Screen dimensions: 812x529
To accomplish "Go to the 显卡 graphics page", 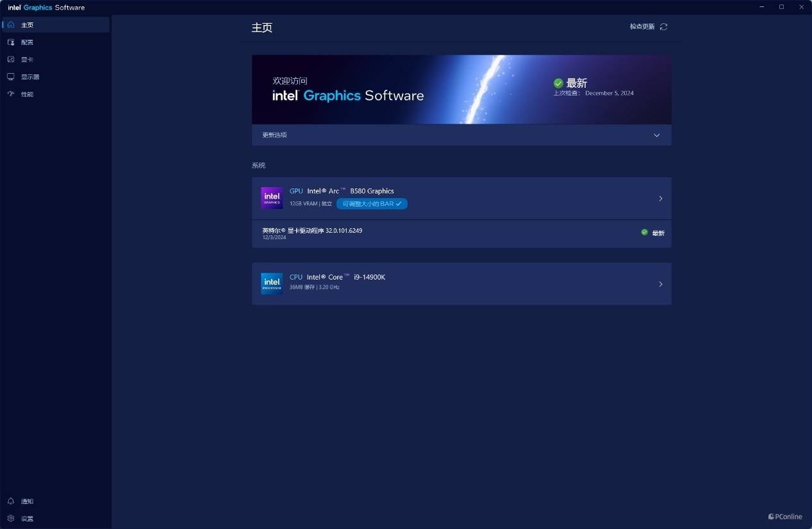I will point(56,60).
